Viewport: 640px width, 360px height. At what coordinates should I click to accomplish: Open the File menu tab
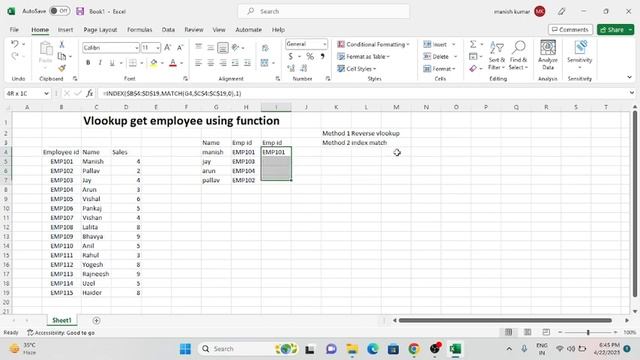pos(14,30)
